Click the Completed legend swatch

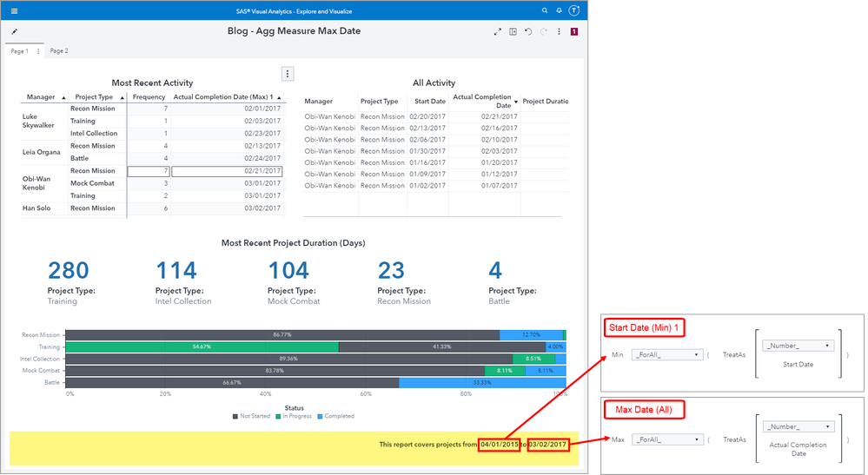320,417
